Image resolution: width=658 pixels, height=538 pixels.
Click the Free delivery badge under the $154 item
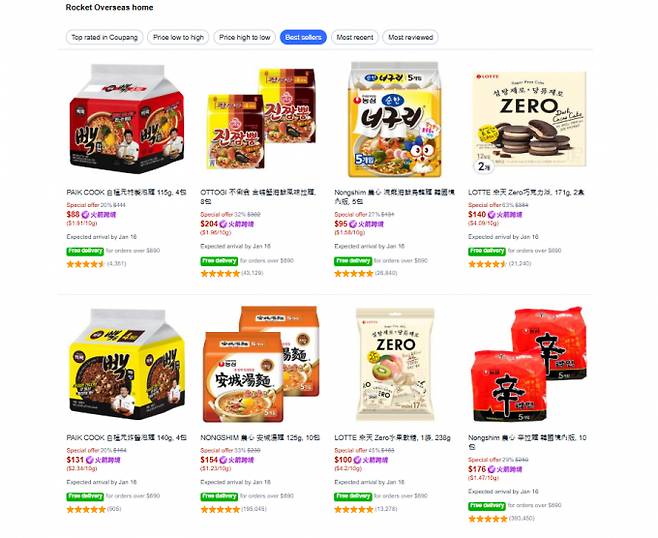tap(219, 496)
